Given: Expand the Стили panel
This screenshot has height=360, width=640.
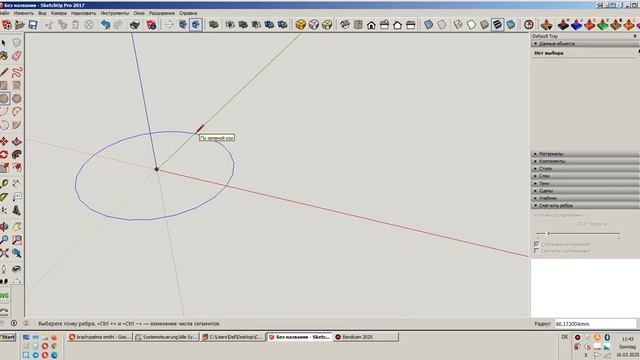Looking at the screenshot, I should click(585, 169).
